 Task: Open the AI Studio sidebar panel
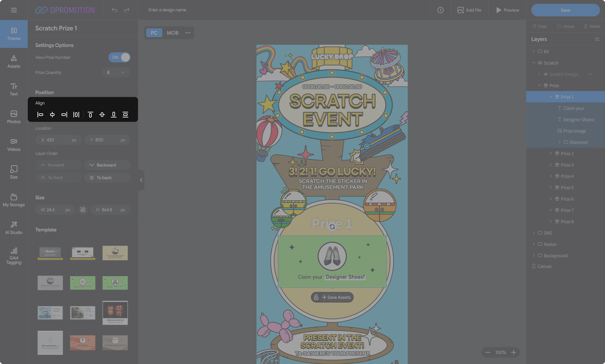click(14, 227)
